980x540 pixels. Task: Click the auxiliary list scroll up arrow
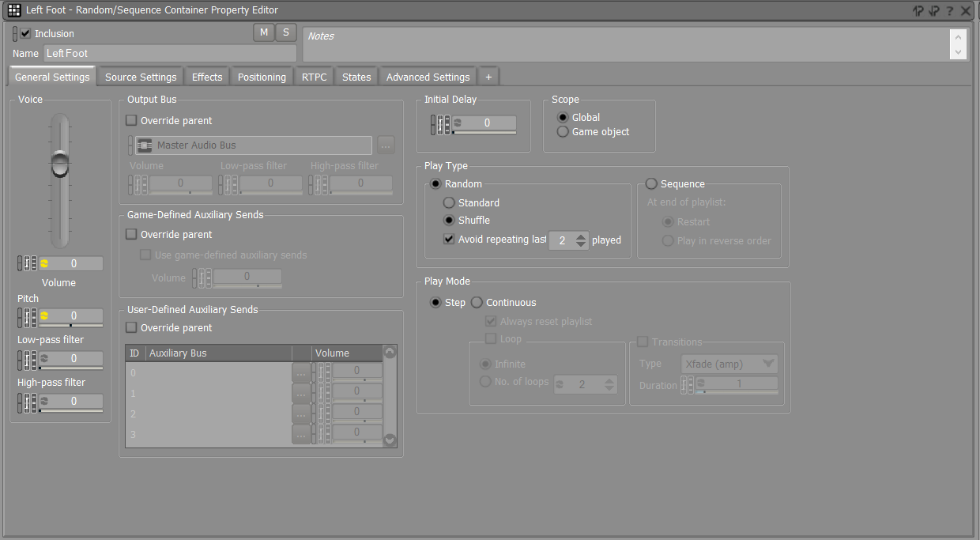point(389,353)
